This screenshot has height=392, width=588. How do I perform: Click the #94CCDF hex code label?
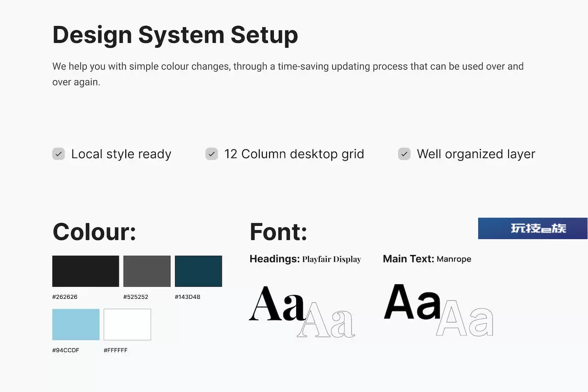(66, 350)
